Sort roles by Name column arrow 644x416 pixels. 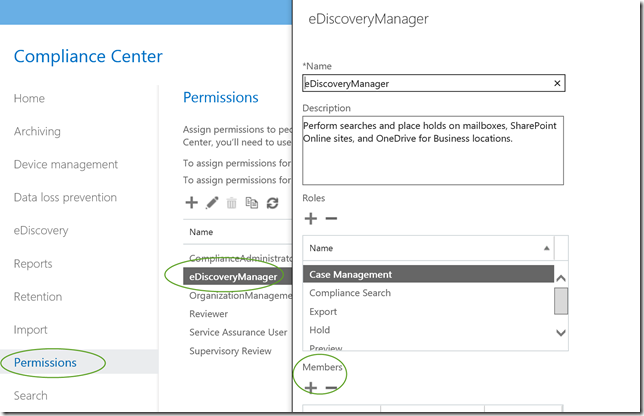pyautogui.click(x=547, y=248)
